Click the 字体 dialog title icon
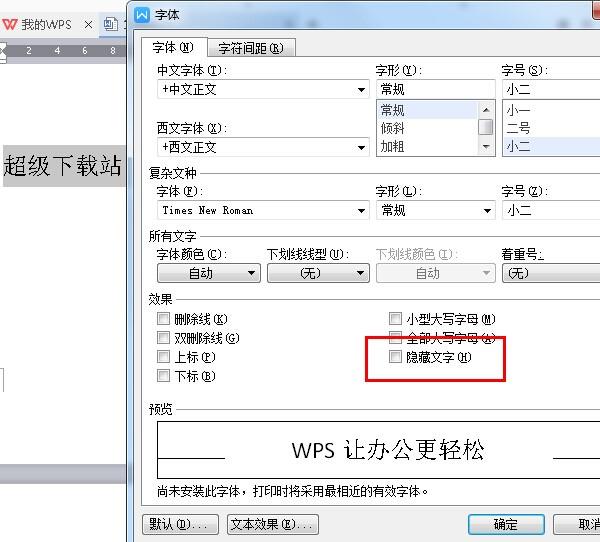The height and width of the screenshot is (542, 600). click(x=142, y=15)
